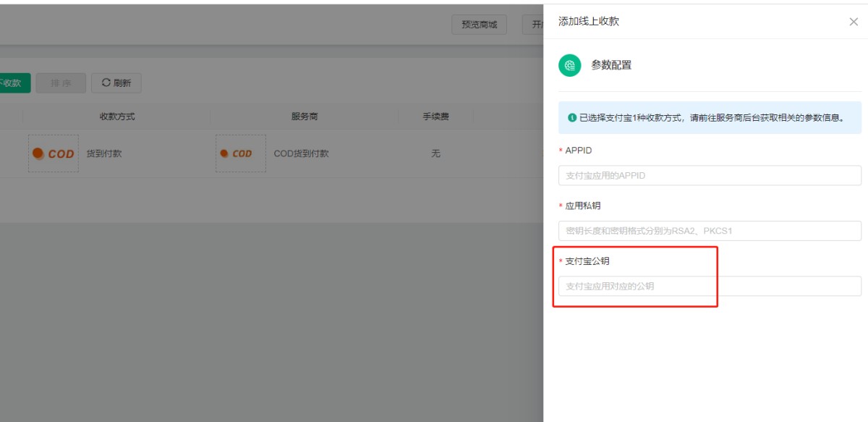Select the 支付宝公钥 text field
Image resolution: width=868 pixels, height=422 pixels.
pos(710,286)
